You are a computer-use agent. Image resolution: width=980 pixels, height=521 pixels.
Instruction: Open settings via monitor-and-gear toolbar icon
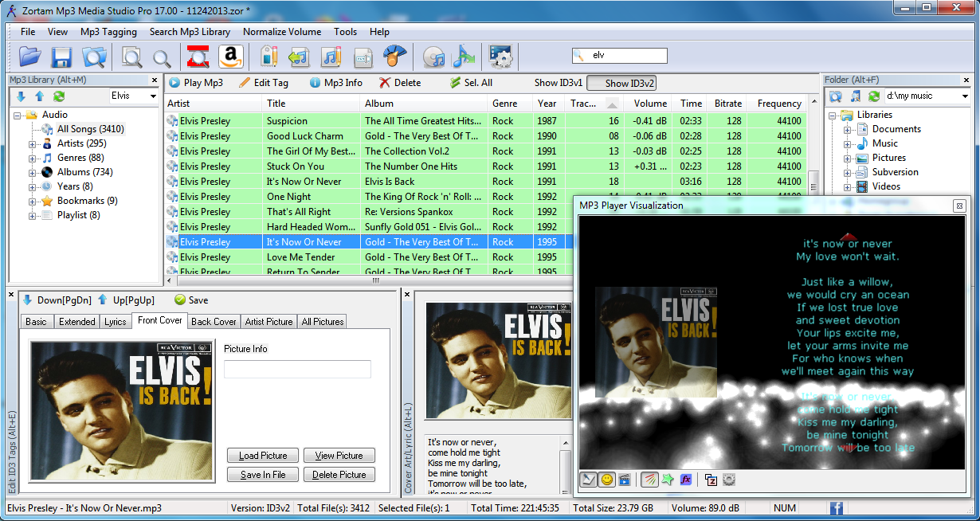pos(500,57)
